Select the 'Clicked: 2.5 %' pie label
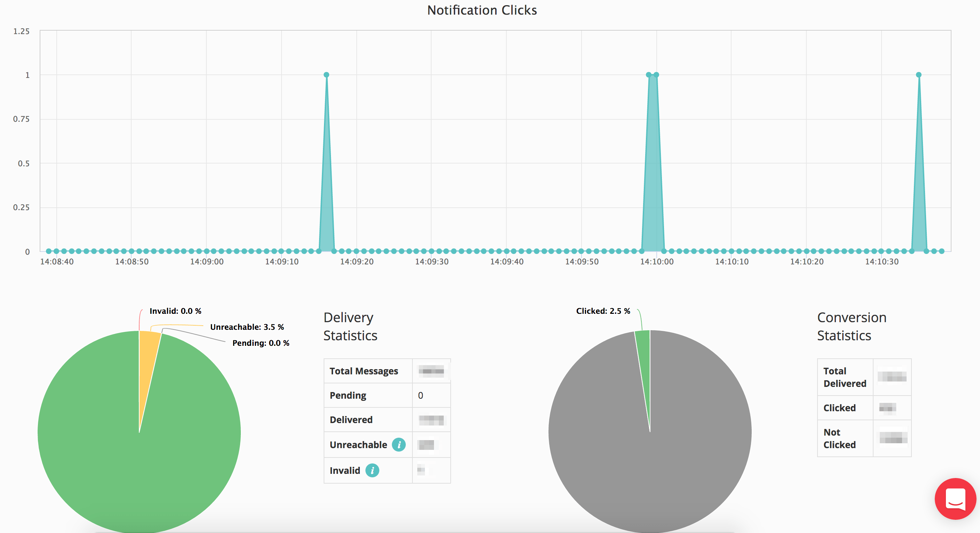 pyautogui.click(x=603, y=311)
